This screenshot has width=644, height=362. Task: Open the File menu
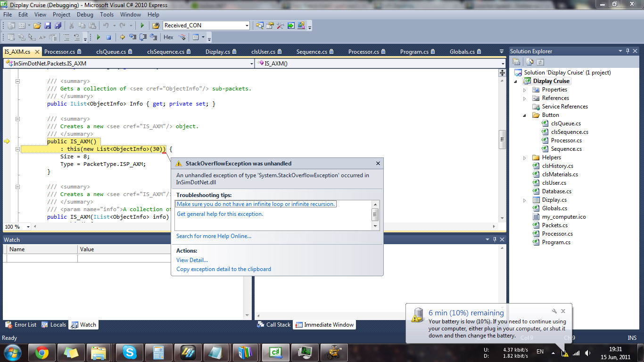[8, 15]
